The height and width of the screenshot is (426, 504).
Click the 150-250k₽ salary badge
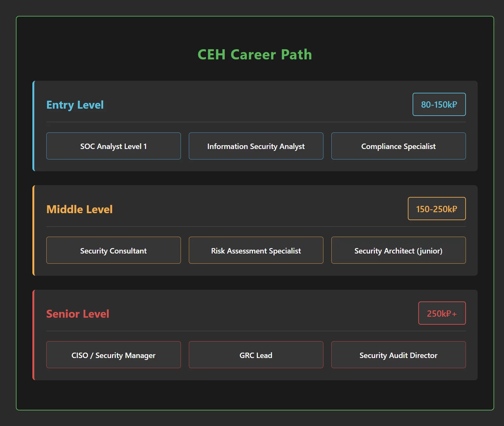437,209
